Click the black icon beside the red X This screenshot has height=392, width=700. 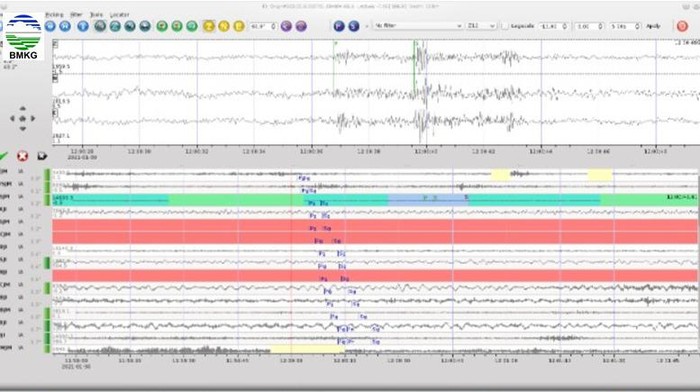[42, 156]
